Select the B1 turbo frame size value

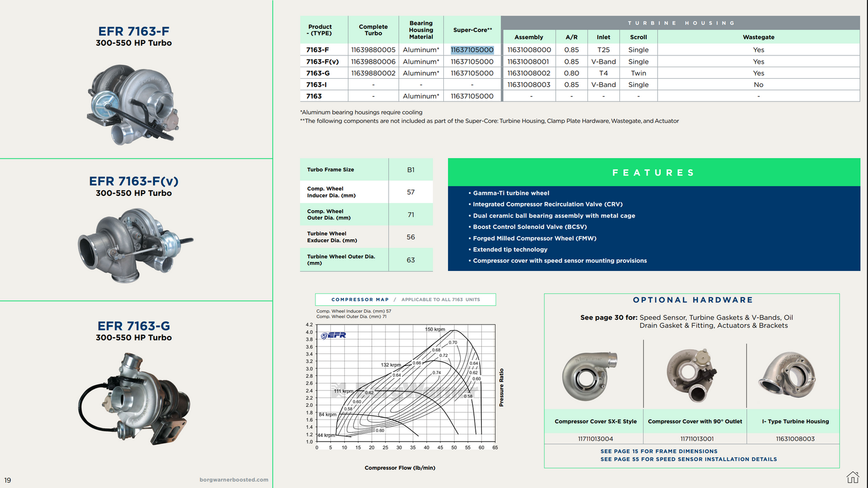[411, 169]
